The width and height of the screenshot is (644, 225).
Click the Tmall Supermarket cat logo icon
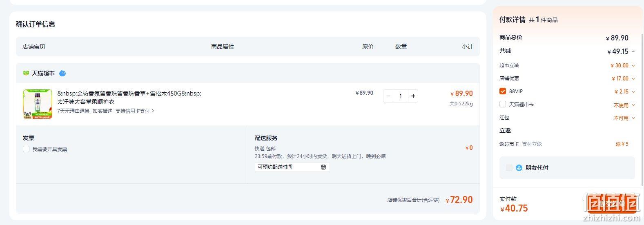pos(26,73)
